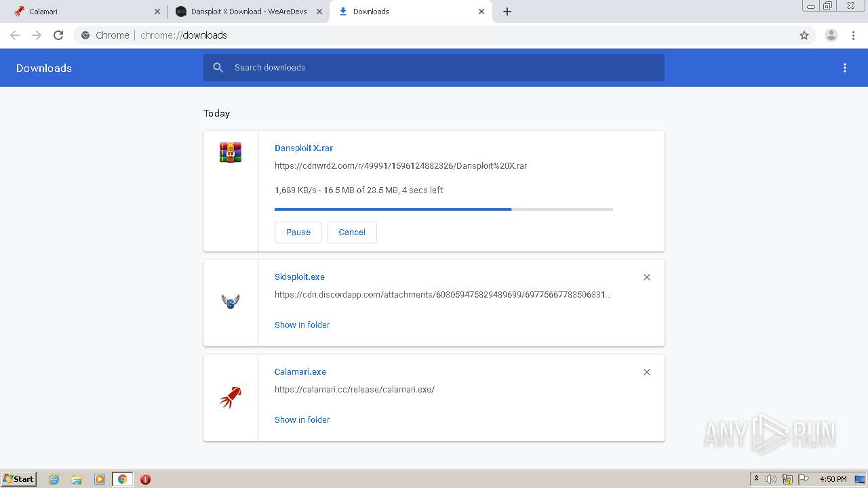Viewport: 868px width, 488px height.
Task: Click the Chrome taskbar icon
Action: pyautogui.click(x=123, y=479)
